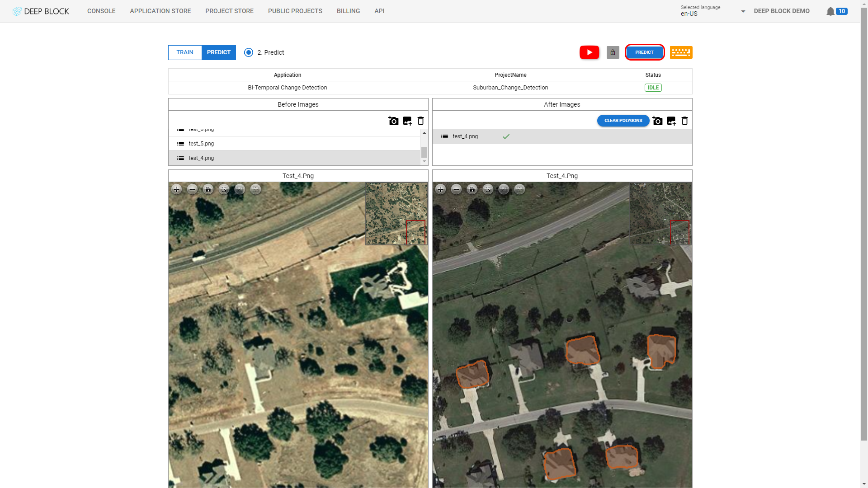Click the IDLE status badge
The width and height of the screenshot is (868, 488).
pos(653,88)
